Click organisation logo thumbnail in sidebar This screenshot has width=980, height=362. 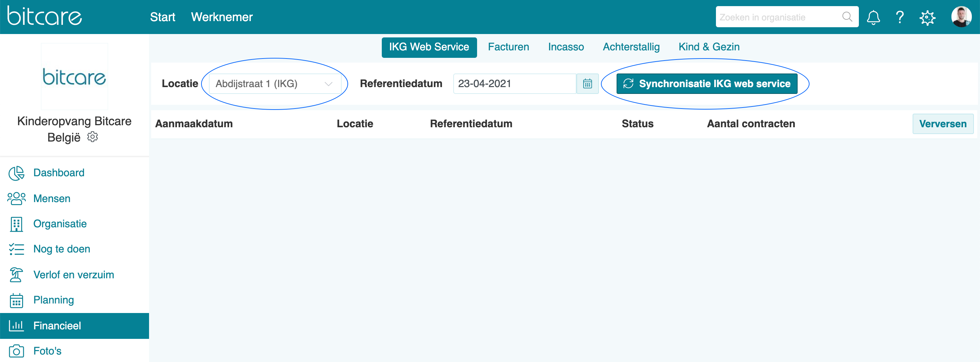tap(75, 77)
